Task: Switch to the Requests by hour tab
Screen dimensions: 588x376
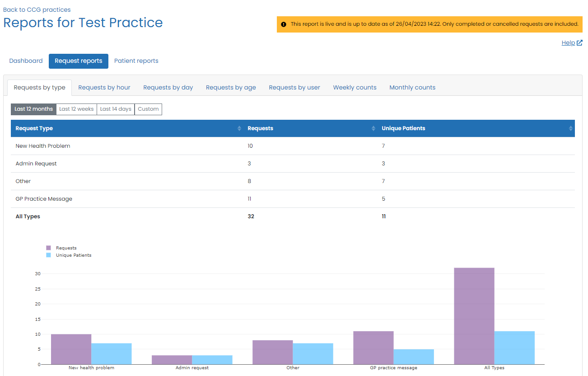Action: coord(104,87)
